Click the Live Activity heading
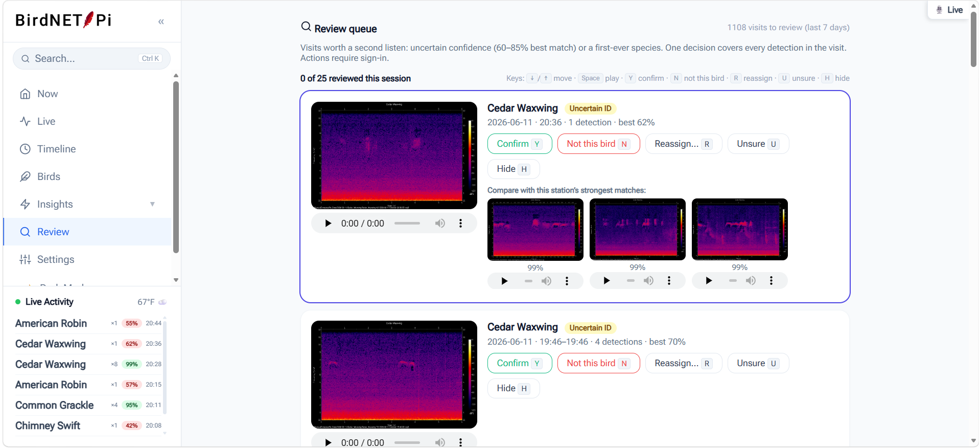The width and height of the screenshot is (980, 448). point(50,302)
